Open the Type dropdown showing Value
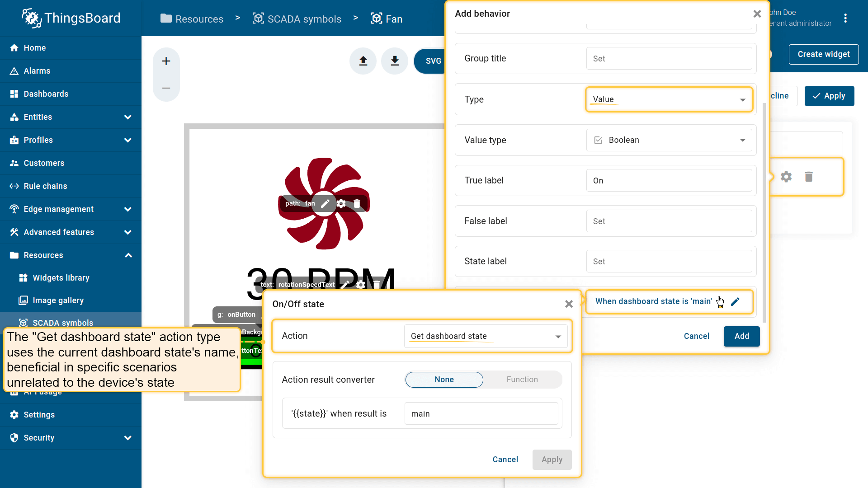868x488 pixels. click(669, 99)
